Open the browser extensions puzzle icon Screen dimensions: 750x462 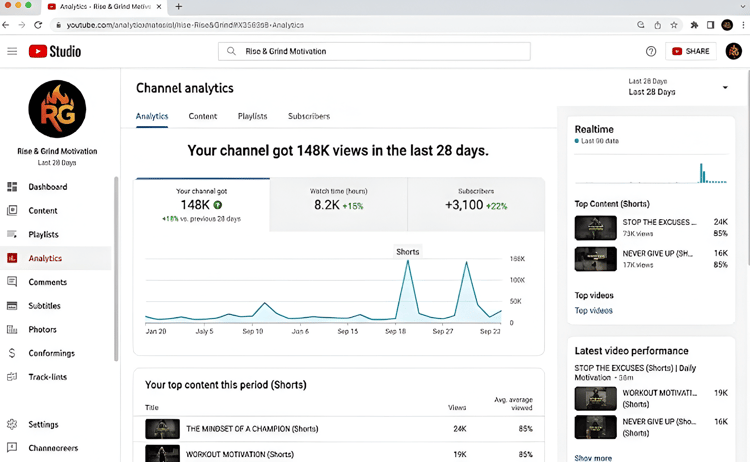(x=694, y=25)
